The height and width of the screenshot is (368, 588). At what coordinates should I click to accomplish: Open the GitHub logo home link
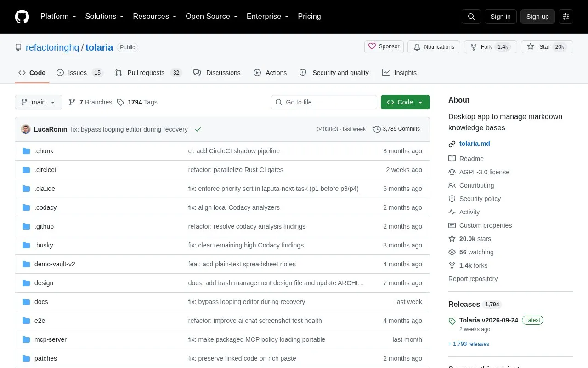click(x=22, y=17)
